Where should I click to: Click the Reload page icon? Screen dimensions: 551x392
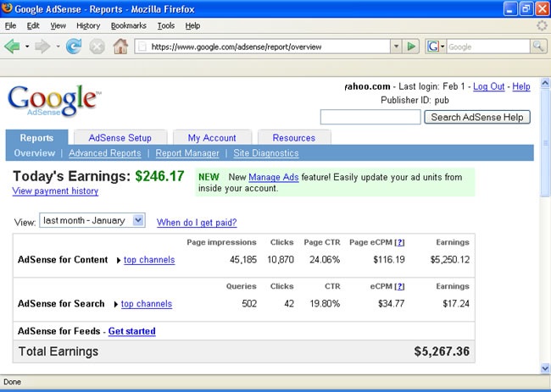coord(74,47)
